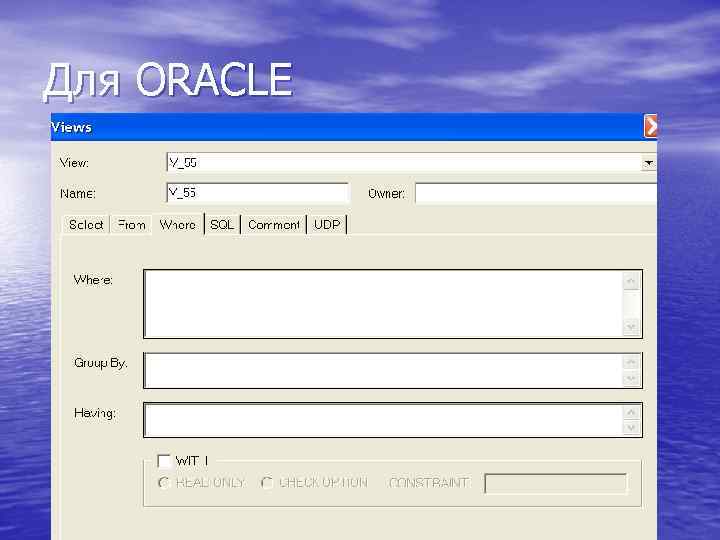The image size is (720, 540).
Task: Switch to the From tab
Action: pos(131,225)
